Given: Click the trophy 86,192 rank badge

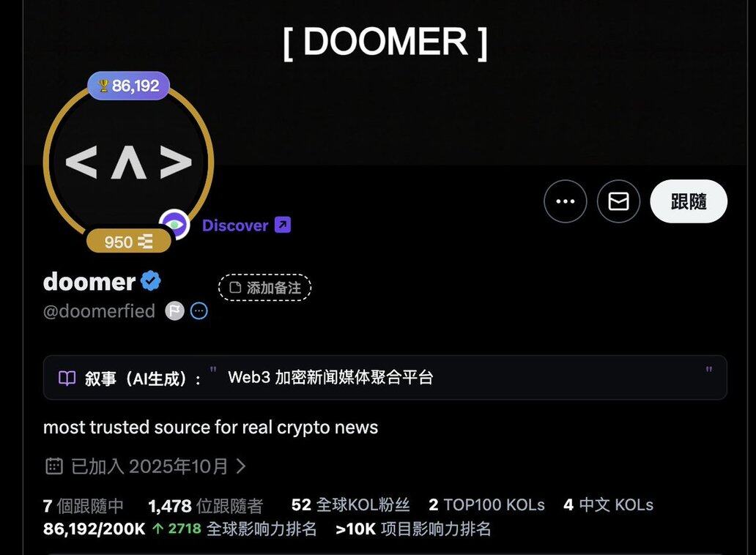Looking at the screenshot, I should (129, 86).
